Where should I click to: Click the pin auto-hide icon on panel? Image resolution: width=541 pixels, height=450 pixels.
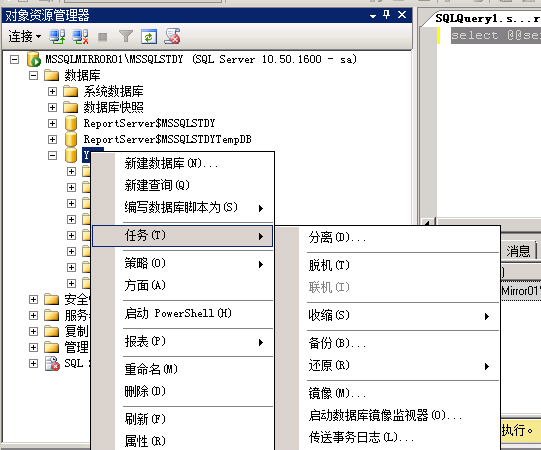coord(386,15)
